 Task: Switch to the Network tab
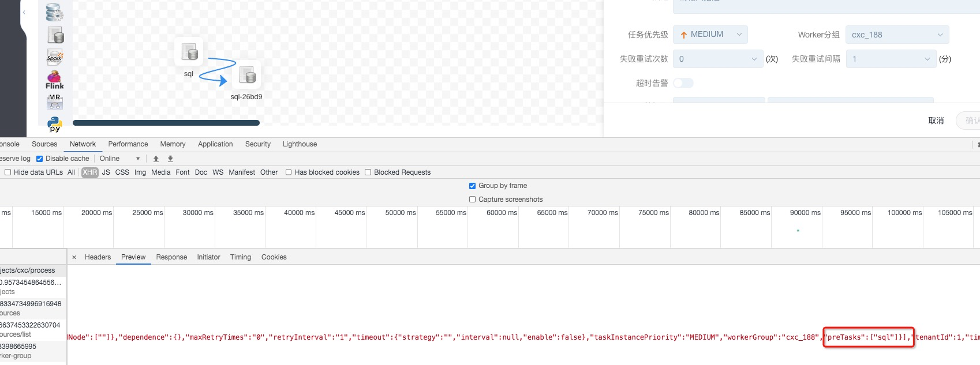[x=83, y=144]
